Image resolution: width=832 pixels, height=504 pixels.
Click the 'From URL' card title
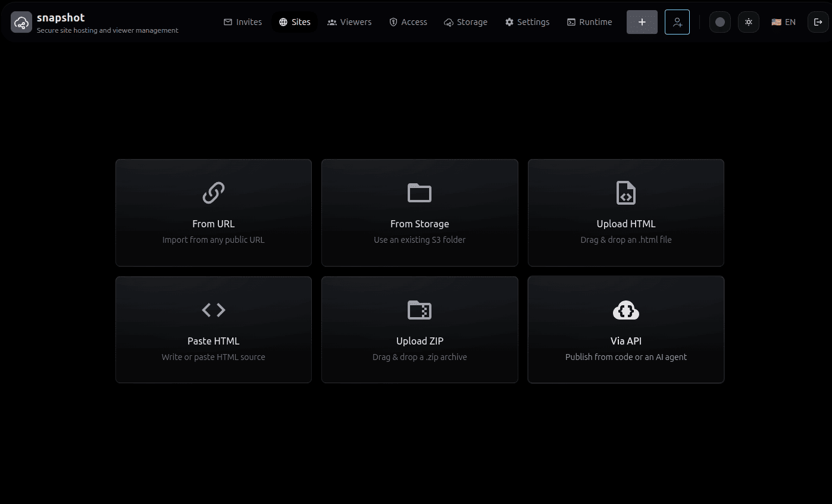tap(214, 224)
